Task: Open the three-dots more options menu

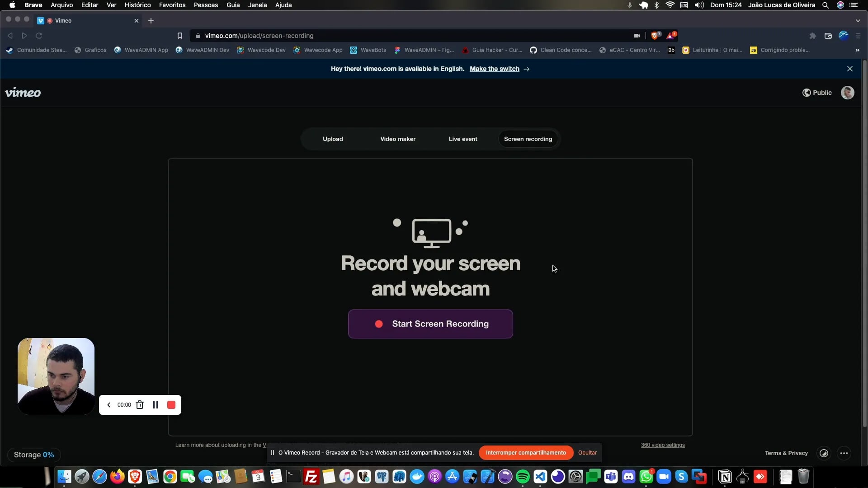Action: click(x=844, y=453)
